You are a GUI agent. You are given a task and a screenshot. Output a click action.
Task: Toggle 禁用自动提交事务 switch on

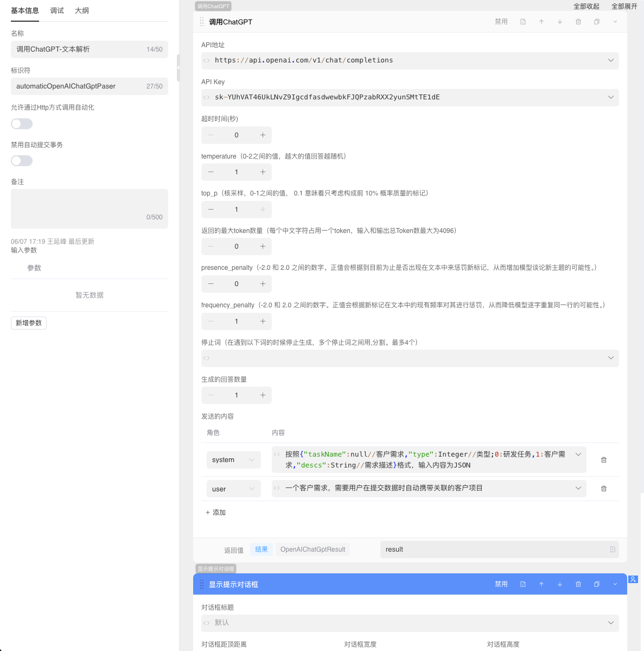pyautogui.click(x=22, y=161)
